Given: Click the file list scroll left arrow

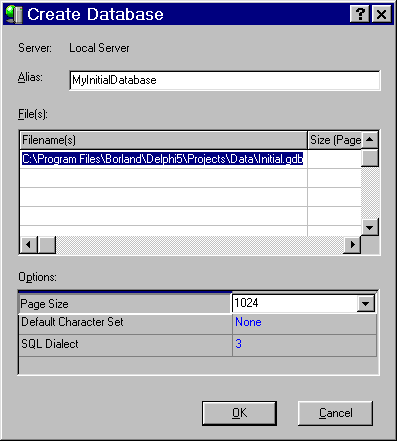Looking at the screenshot, I should 29,245.
